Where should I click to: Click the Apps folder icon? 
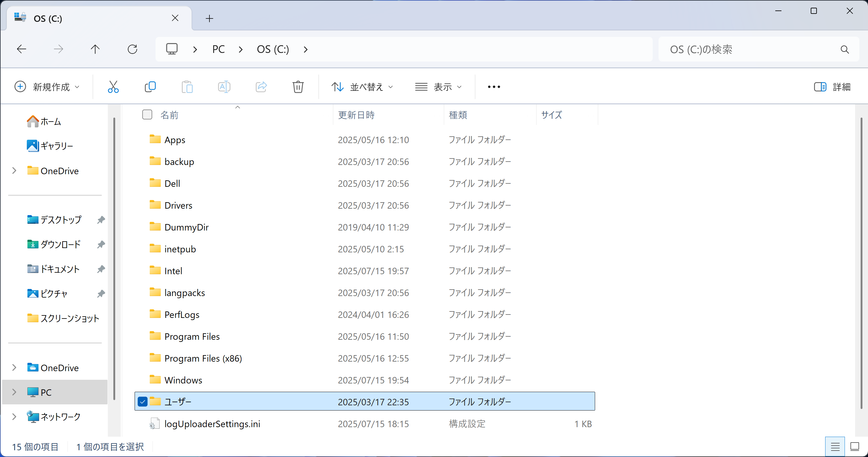(x=155, y=139)
